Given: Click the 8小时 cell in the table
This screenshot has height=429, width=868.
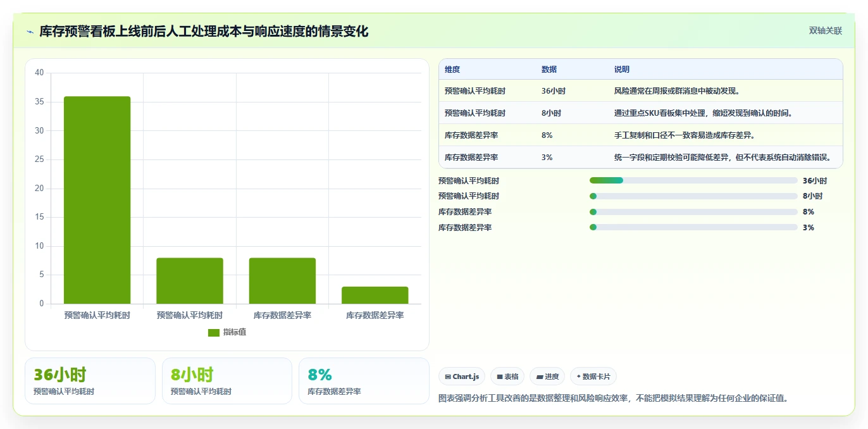Looking at the screenshot, I should (x=551, y=113).
